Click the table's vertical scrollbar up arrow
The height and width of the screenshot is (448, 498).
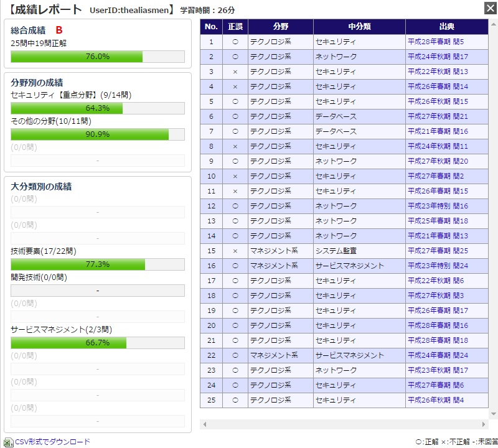click(x=494, y=24)
